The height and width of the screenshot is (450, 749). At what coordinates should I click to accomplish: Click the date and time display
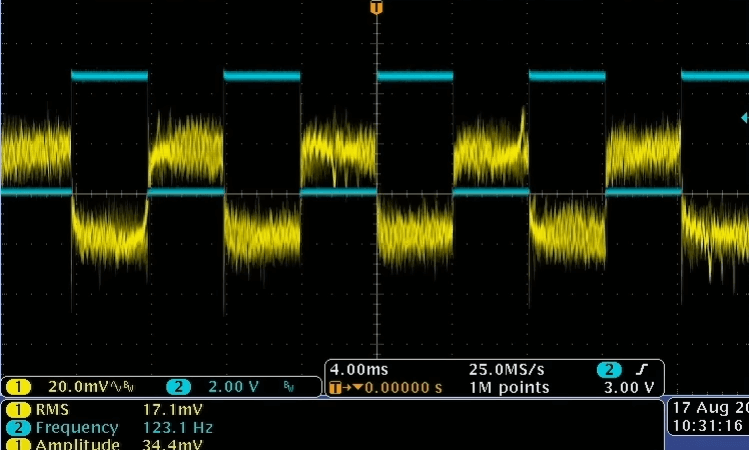706,417
